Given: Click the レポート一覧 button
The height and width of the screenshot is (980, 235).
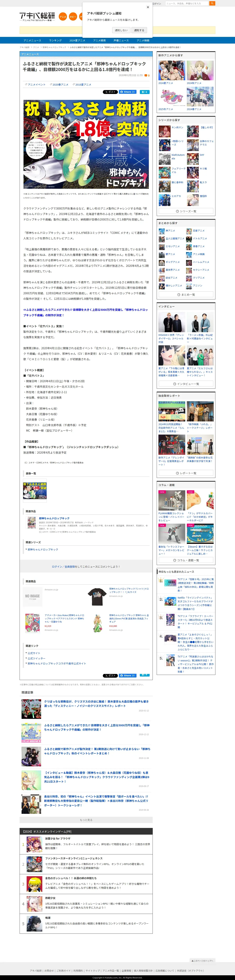Looking at the screenshot, I should [x=186, y=473].
